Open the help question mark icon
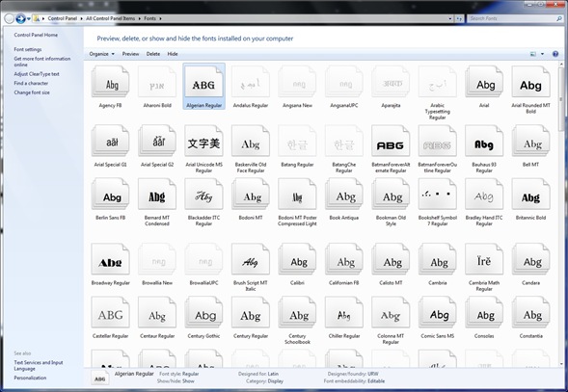The height and width of the screenshot is (392, 568). 555,54
